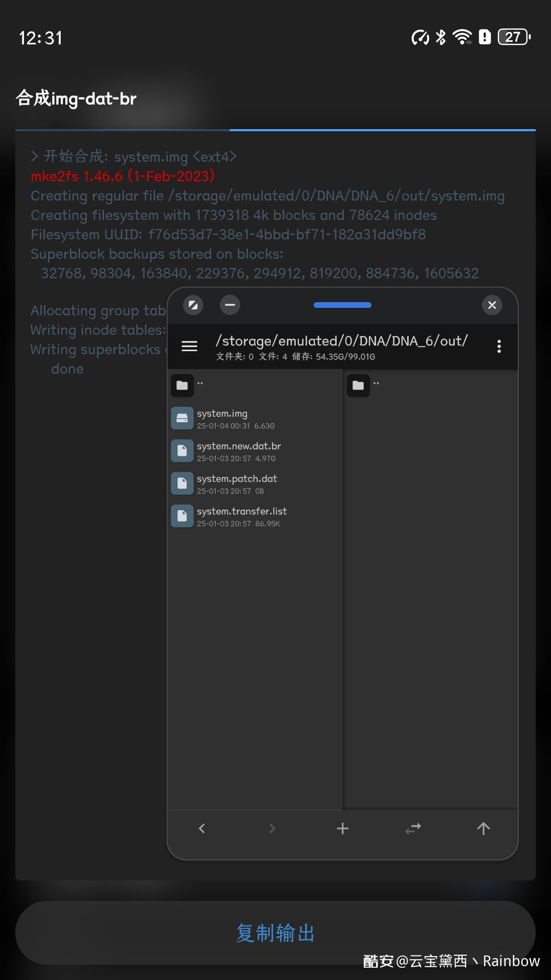Select the system.patch.dat file
This screenshot has width=551, height=980.
coord(255,484)
